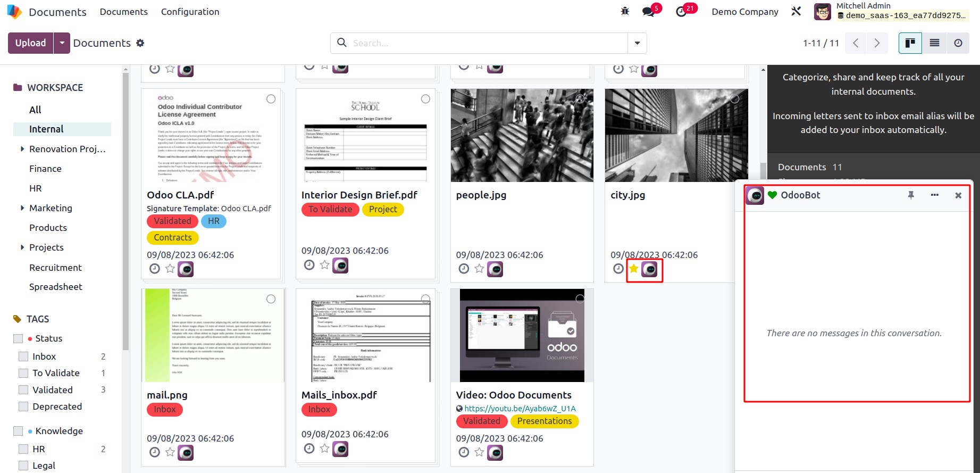
Task: Open the Configuration menu
Action: coord(190,12)
